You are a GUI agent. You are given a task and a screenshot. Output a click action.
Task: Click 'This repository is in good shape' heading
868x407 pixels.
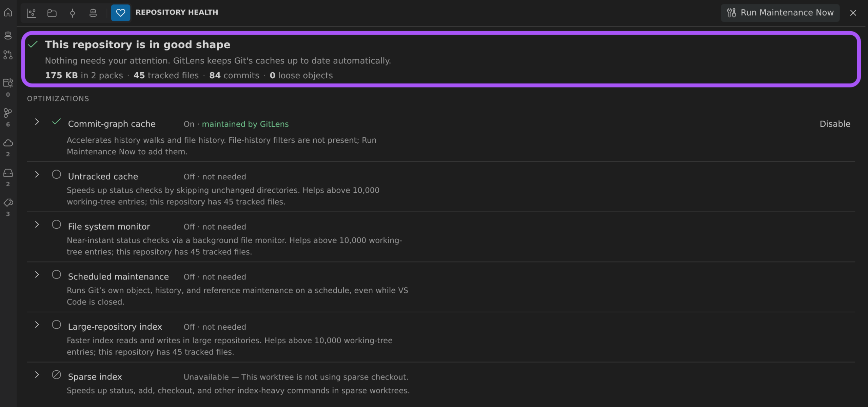tap(138, 45)
